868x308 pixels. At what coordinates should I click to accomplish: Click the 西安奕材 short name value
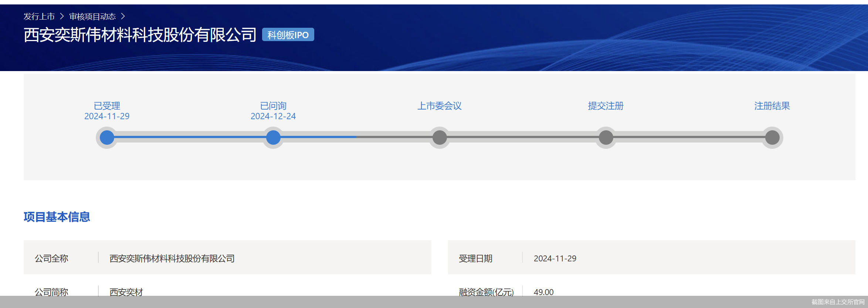(126, 292)
